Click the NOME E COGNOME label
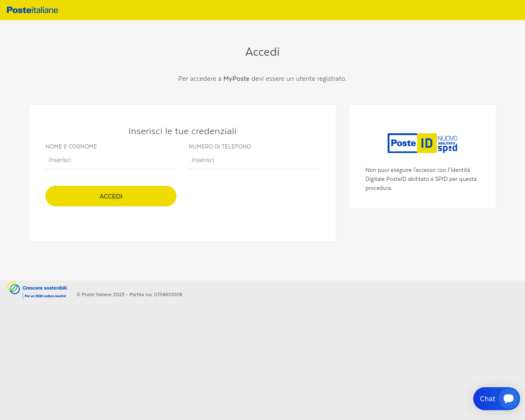 coord(71,146)
